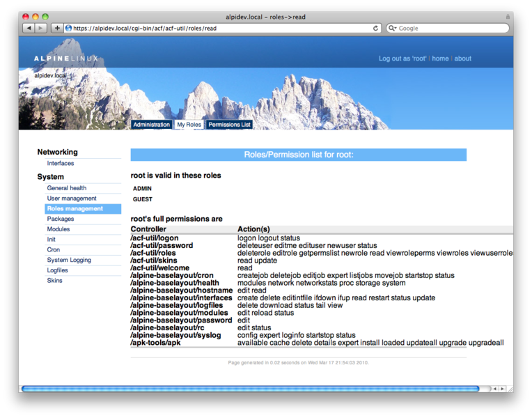Open User management in sidebar
The image size is (532, 418).
point(72,199)
